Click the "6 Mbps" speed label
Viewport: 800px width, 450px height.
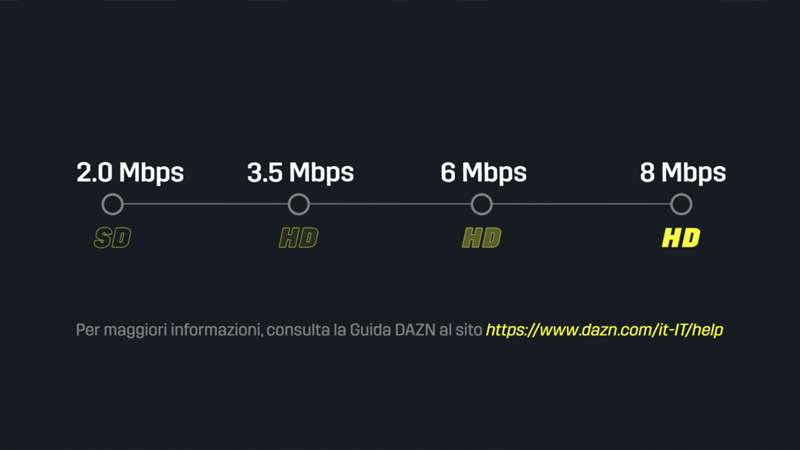(483, 172)
